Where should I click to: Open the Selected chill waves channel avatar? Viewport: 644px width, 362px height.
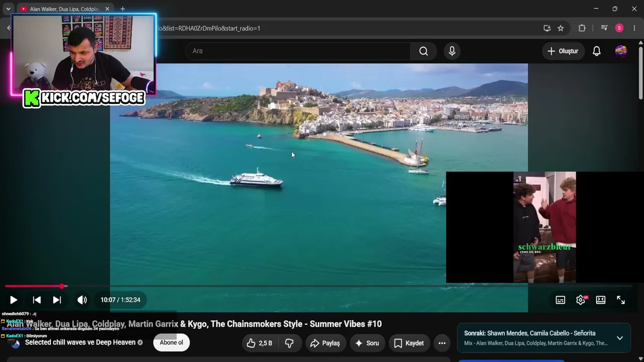[16, 343]
